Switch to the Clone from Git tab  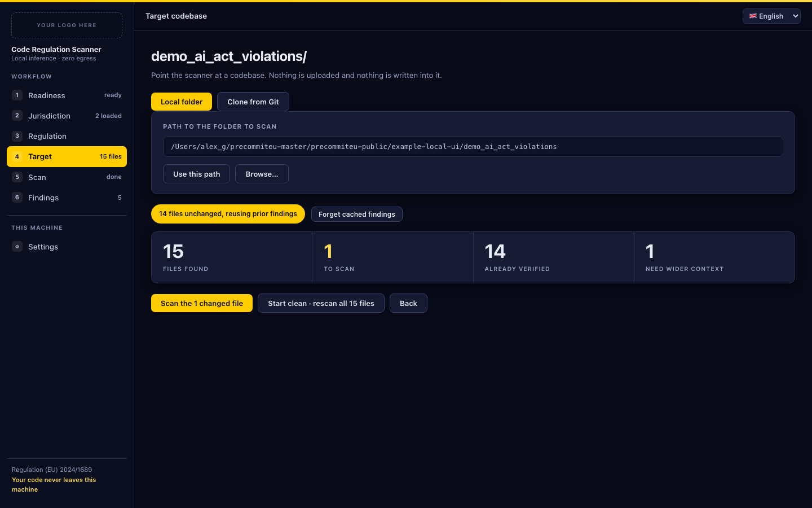pyautogui.click(x=253, y=102)
